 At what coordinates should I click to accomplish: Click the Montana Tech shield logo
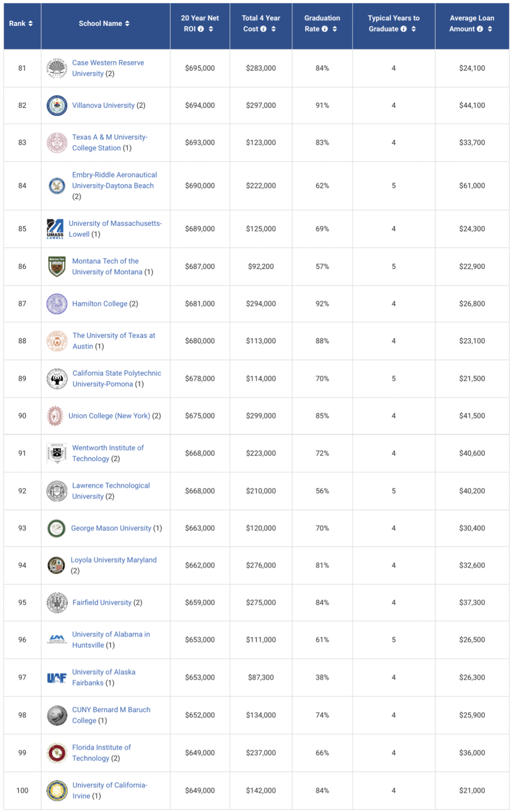coord(57,266)
